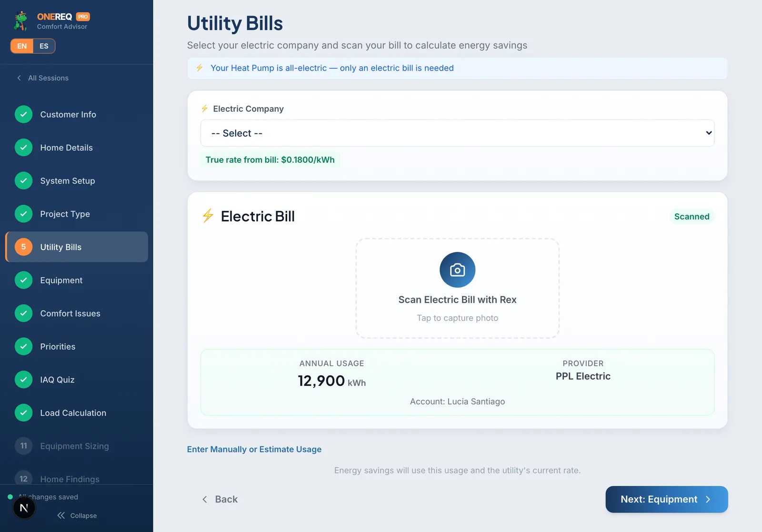
Task: Click the green checkmark beside Comfort Issues
Action: [x=23, y=313]
